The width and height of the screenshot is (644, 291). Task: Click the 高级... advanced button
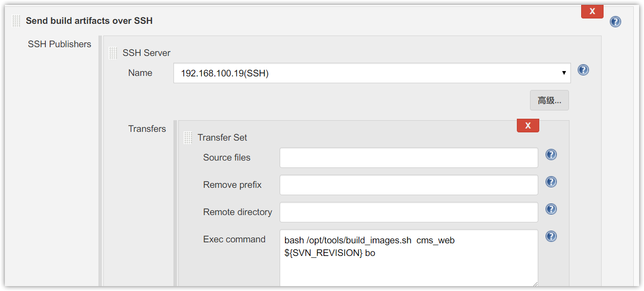coord(549,101)
